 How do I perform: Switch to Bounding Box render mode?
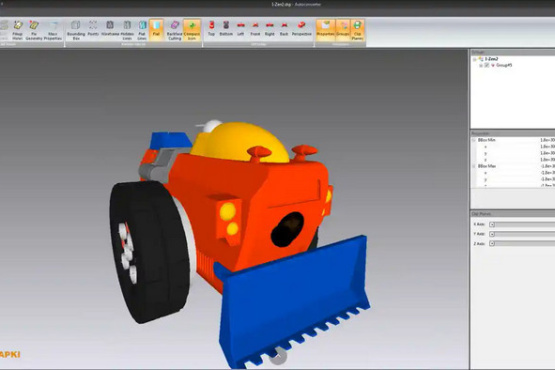tap(76, 30)
